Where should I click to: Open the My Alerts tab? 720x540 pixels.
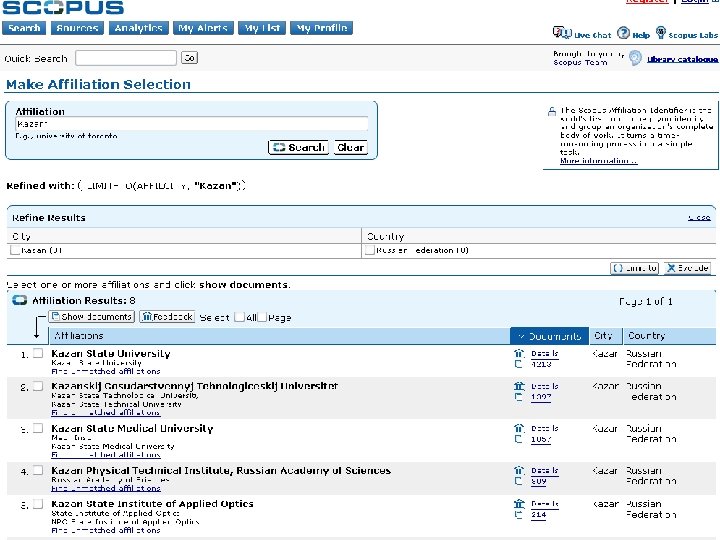pos(203,28)
